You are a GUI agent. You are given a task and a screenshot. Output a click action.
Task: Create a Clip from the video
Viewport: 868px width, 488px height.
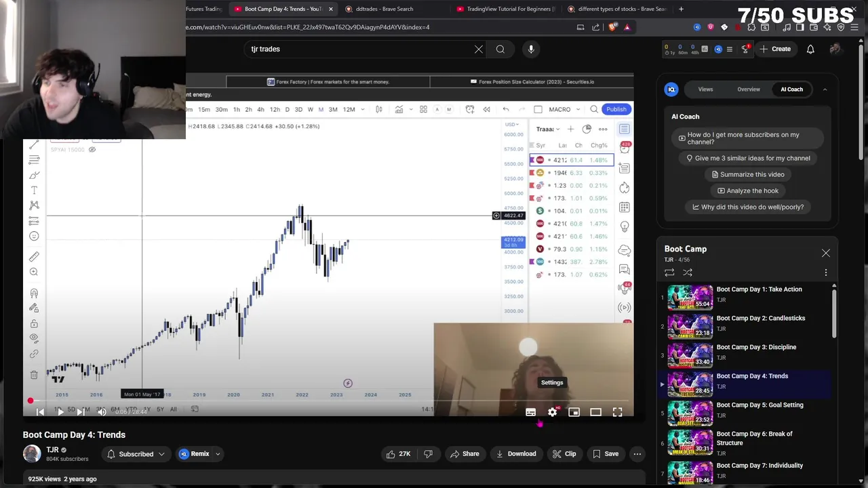pyautogui.click(x=564, y=454)
